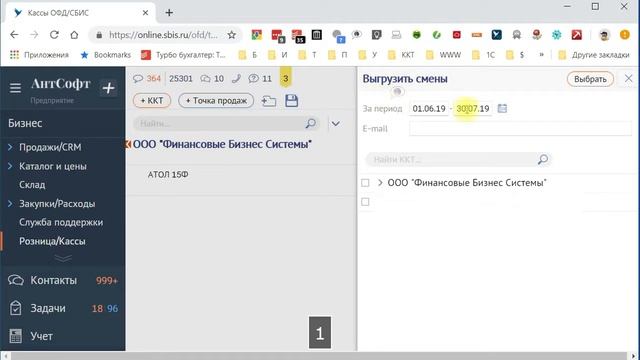Click the Контакты chat icon

(16, 280)
